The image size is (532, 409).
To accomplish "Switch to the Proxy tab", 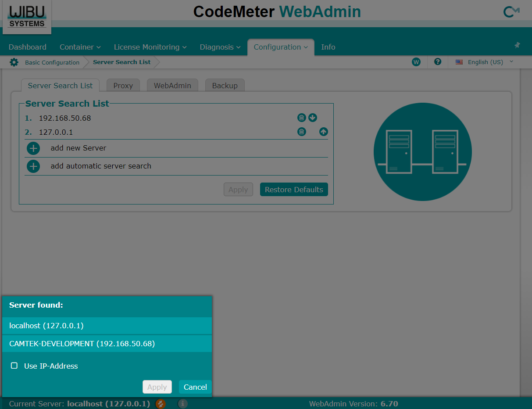I will tap(123, 86).
